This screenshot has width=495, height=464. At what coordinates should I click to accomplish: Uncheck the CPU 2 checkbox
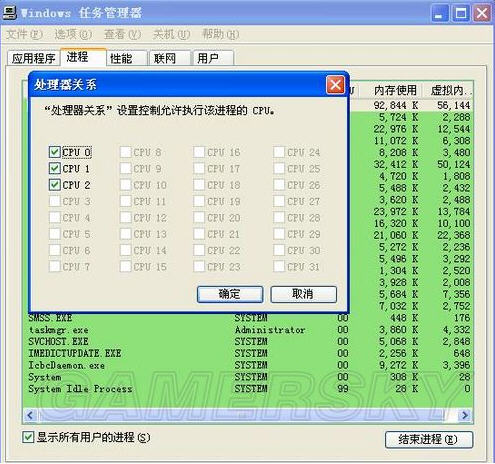click(55, 185)
